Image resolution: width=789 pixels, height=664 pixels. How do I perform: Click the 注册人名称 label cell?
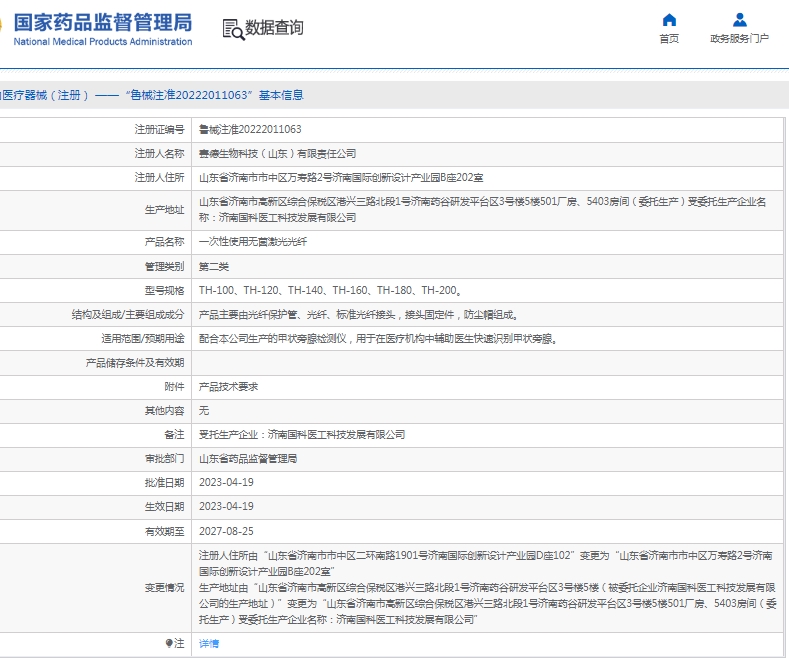tap(159, 154)
